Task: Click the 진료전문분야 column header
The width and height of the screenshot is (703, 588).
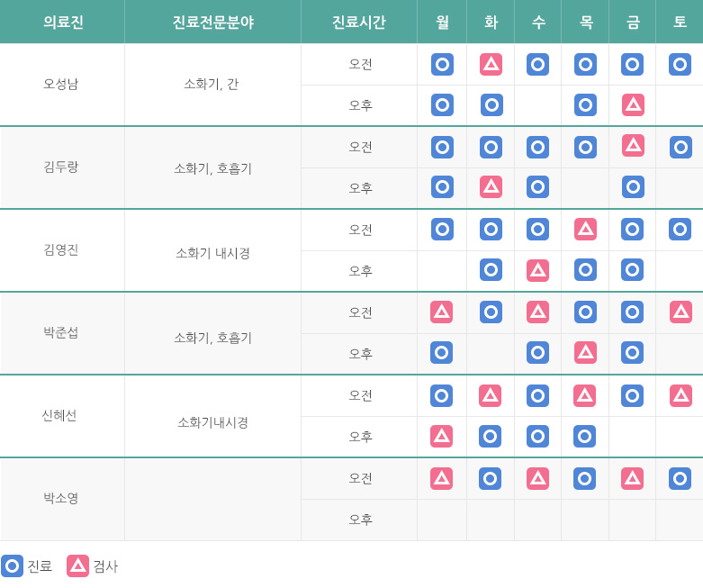Action: coord(212,23)
